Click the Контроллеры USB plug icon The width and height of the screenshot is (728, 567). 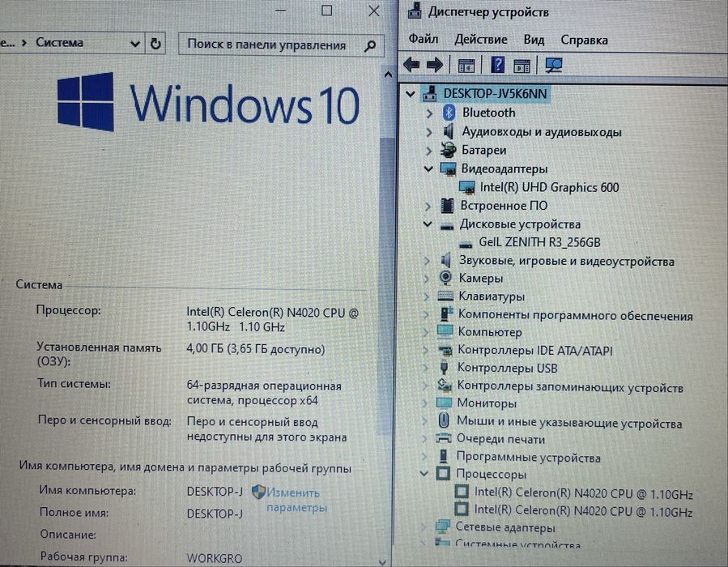point(444,367)
